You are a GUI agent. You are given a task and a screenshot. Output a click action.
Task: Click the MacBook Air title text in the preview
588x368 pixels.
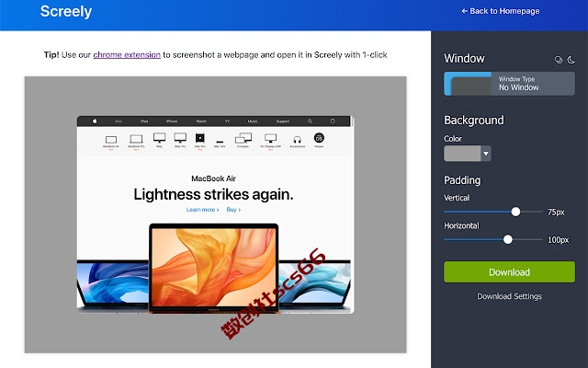coord(213,178)
